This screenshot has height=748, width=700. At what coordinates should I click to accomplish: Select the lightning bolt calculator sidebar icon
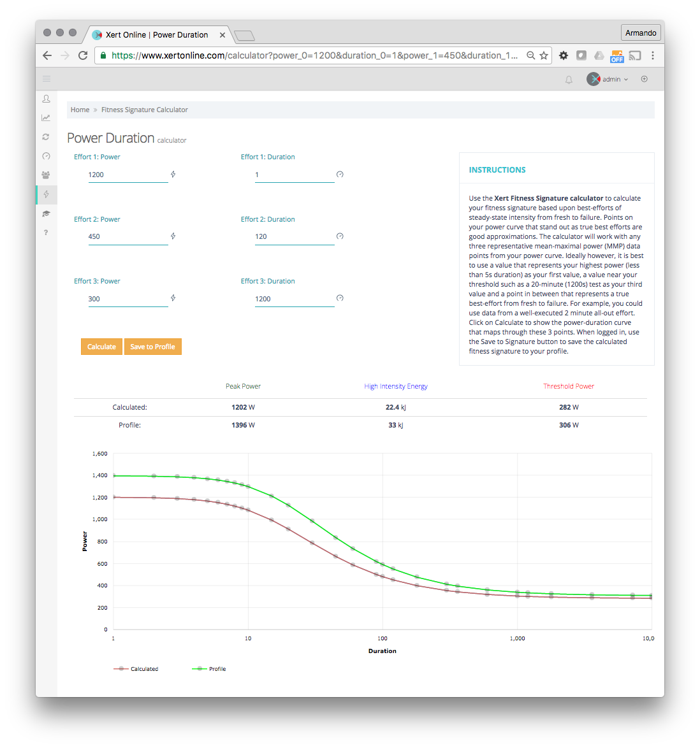[x=46, y=194]
